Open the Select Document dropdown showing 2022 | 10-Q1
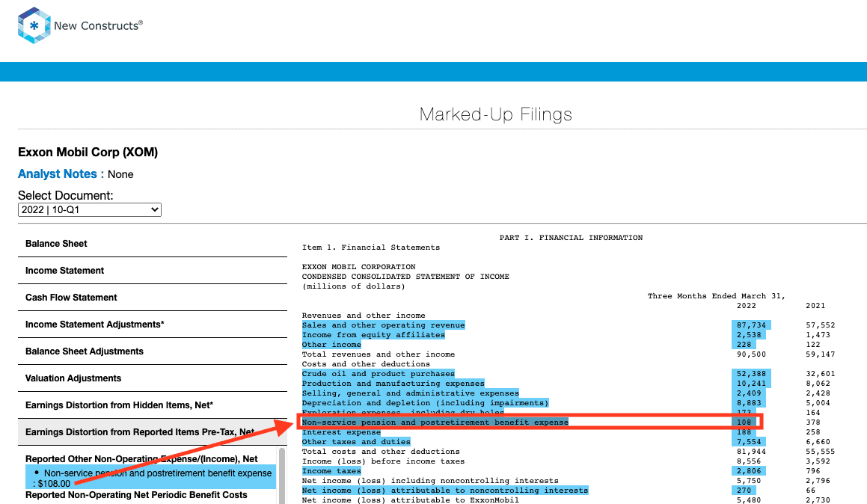Image resolution: width=867 pixels, height=504 pixels. pyautogui.click(x=90, y=210)
